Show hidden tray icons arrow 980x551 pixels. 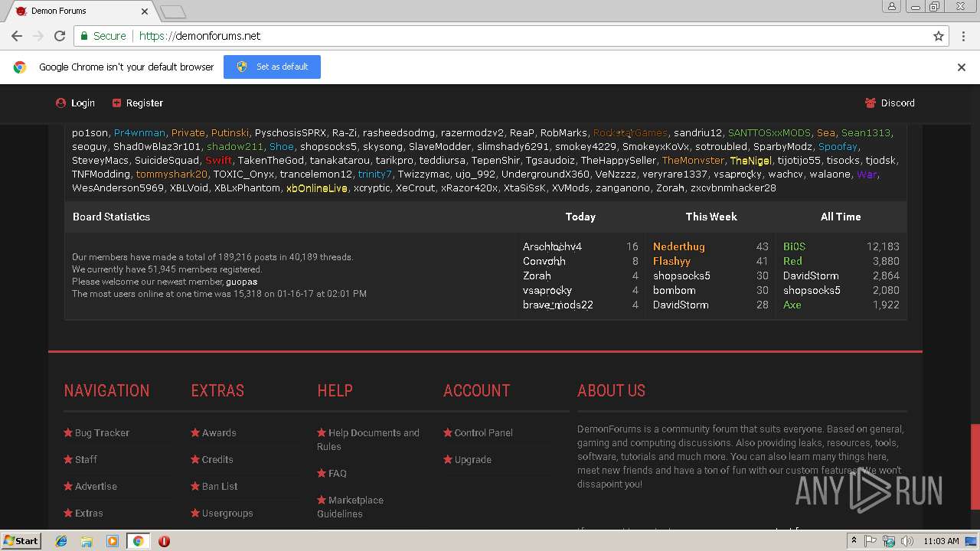pyautogui.click(x=854, y=541)
